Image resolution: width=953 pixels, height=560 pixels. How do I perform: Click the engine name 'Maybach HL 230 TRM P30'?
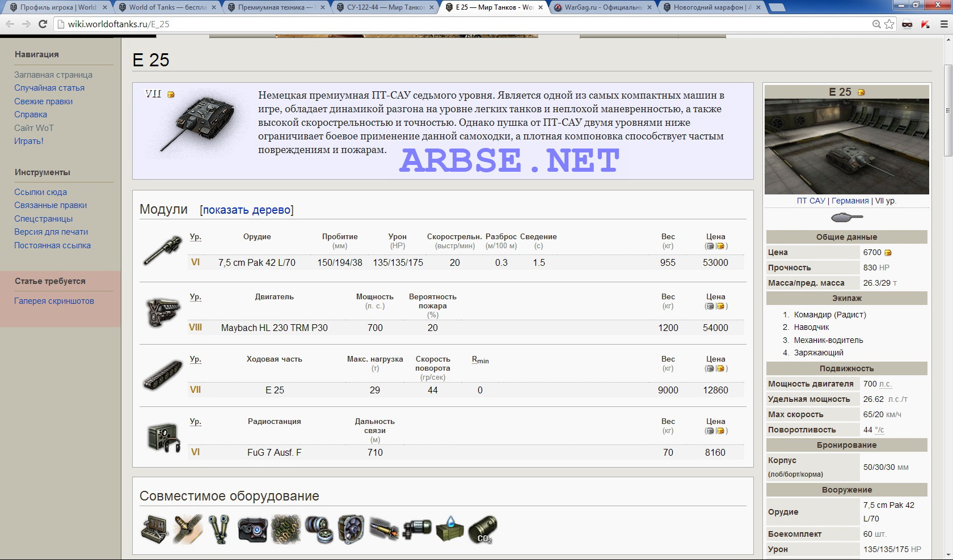click(275, 328)
